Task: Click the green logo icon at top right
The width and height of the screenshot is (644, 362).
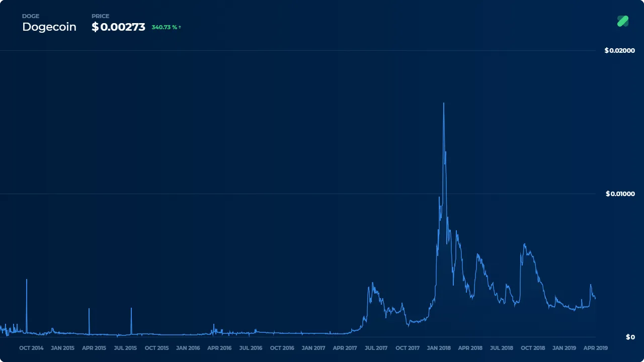Action: coord(623,21)
